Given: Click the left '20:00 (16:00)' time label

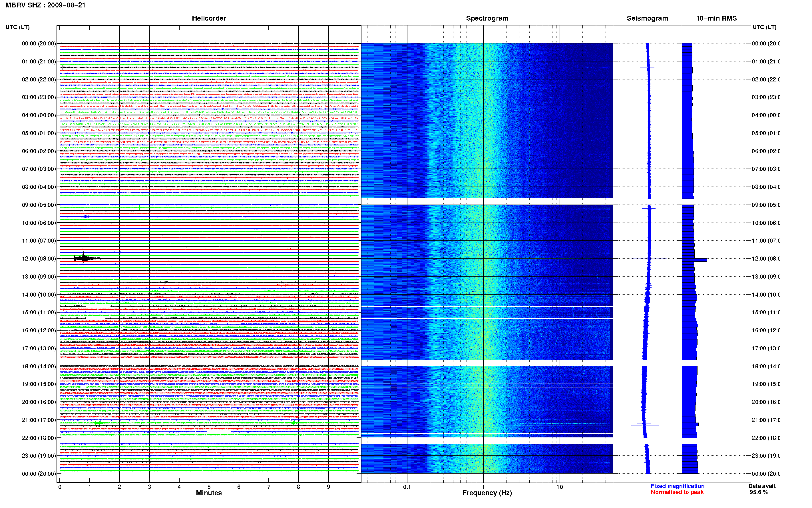Looking at the screenshot, I should click(x=39, y=402).
